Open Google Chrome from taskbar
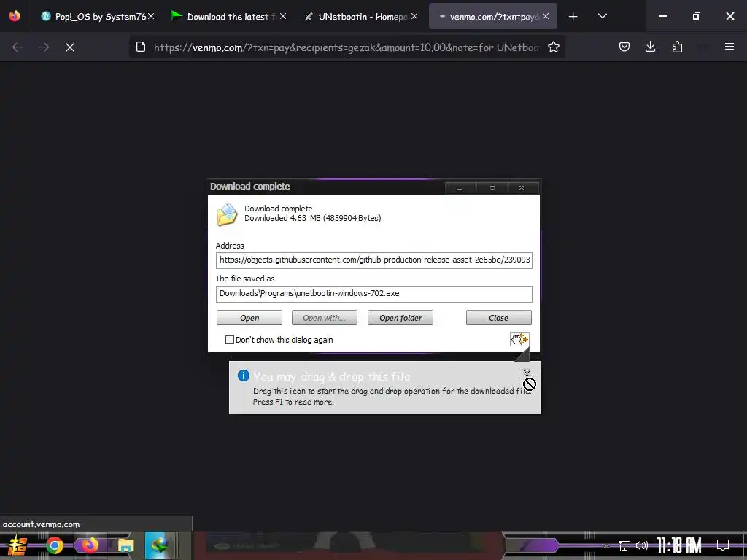Screen dimensions: 747x560 (54, 545)
